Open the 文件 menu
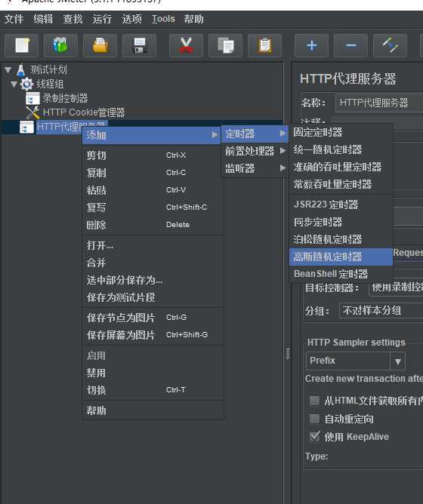This screenshot has width=423, height=504. [14, 19]
